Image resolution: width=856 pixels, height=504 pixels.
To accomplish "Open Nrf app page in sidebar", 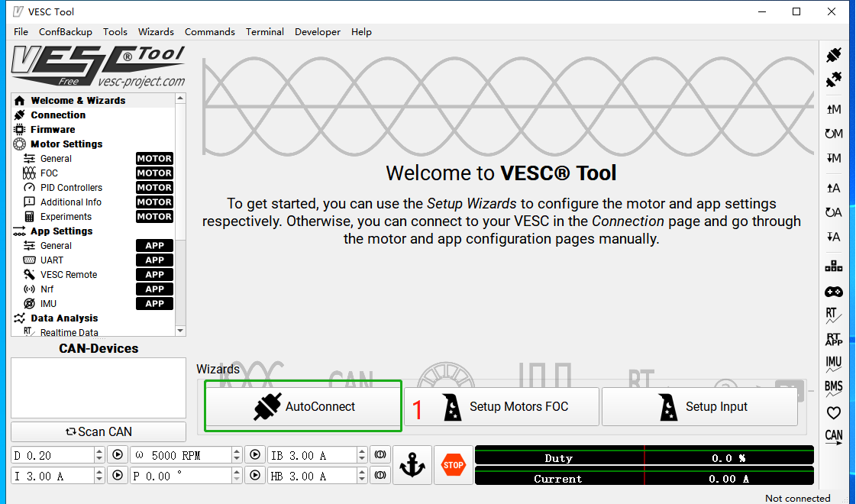I will tap(93, 289).
